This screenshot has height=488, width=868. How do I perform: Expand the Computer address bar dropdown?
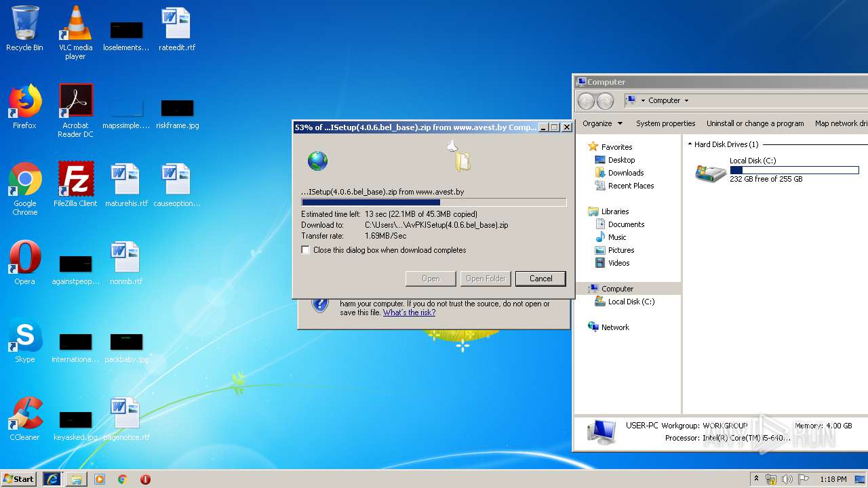(686, 100)
